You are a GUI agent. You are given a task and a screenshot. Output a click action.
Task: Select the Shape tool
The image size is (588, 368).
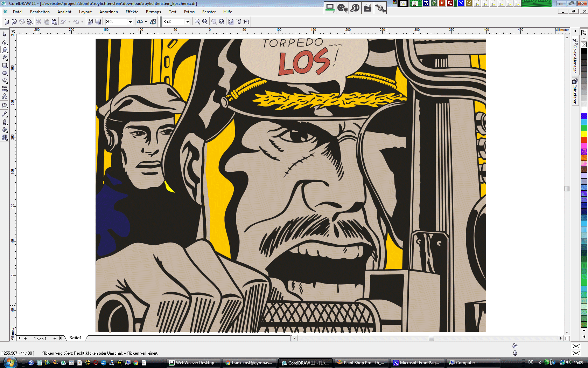[x=5, y=42]
